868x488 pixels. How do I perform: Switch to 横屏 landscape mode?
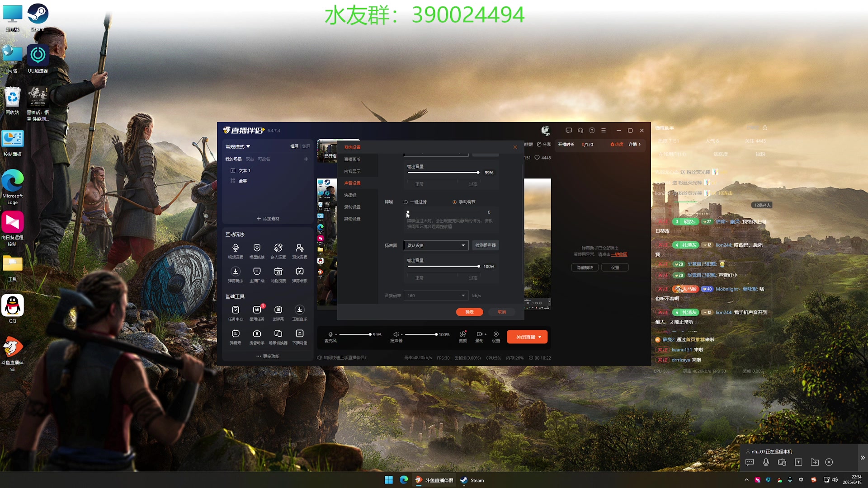[x=294, y=146]
